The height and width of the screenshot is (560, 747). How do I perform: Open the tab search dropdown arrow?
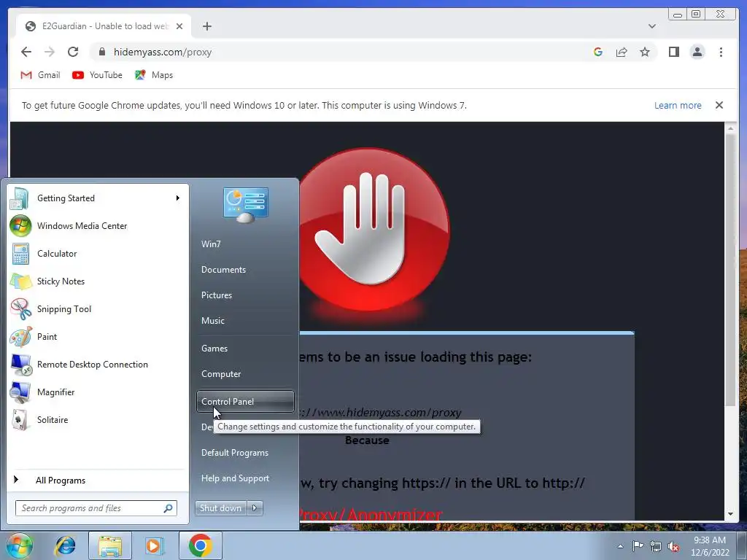(651, 26)
